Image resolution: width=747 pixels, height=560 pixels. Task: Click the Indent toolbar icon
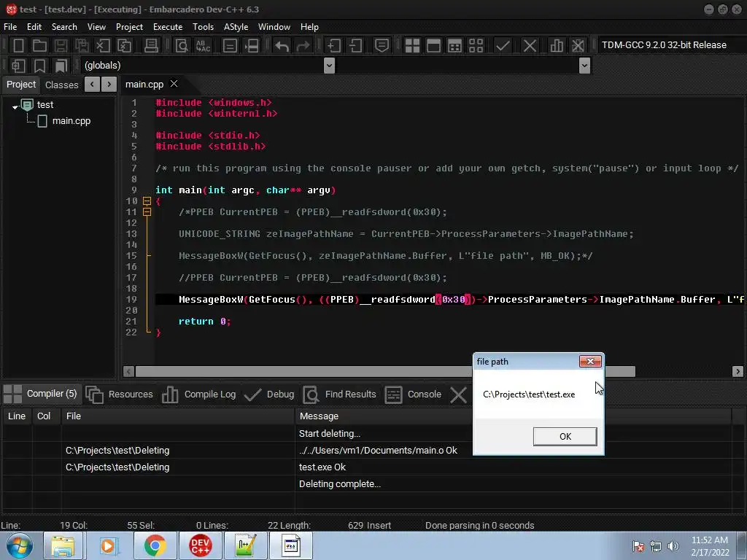pos(334,46)
